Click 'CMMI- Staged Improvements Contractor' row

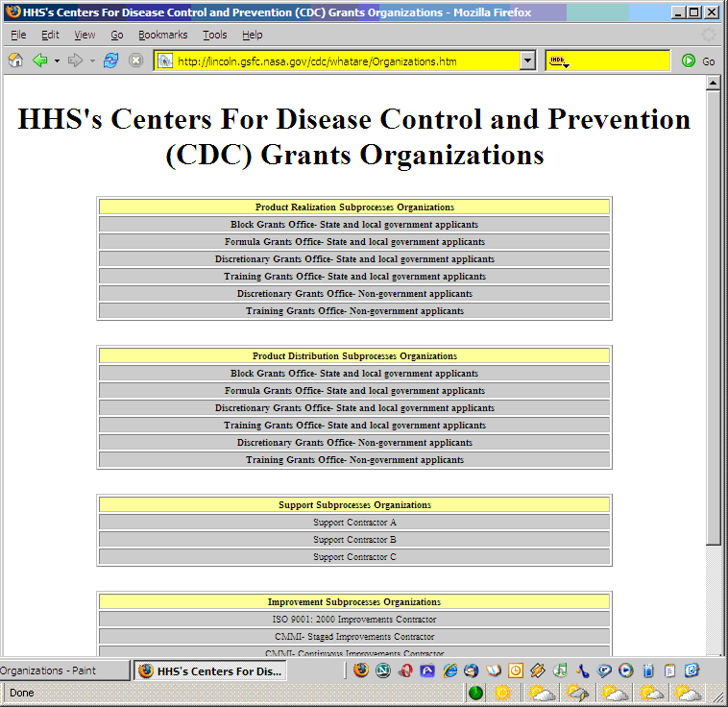pyautogui.click(x=354, y=636)
